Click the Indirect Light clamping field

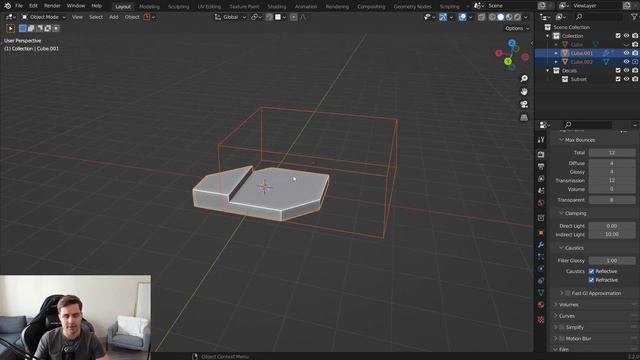[611, 234]
